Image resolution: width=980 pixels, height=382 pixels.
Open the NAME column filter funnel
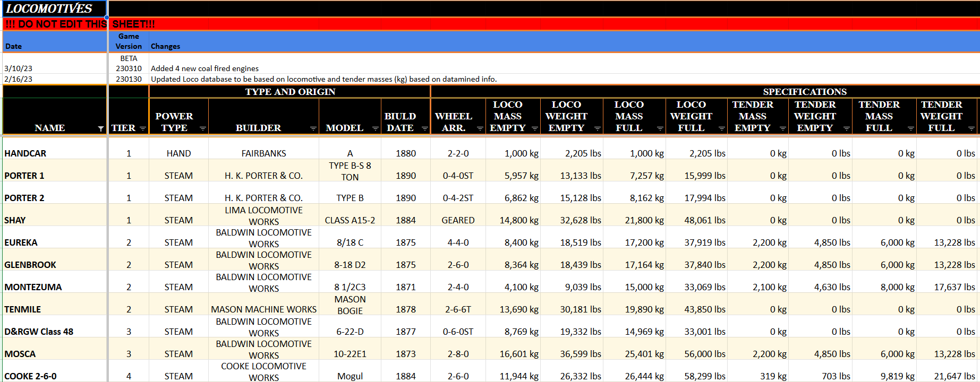(101, 129)
